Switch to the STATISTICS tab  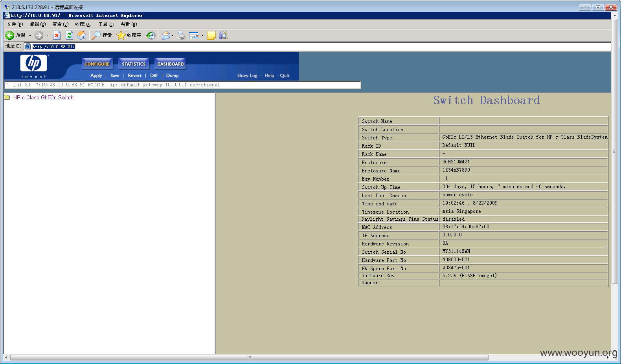pos(134,64)
